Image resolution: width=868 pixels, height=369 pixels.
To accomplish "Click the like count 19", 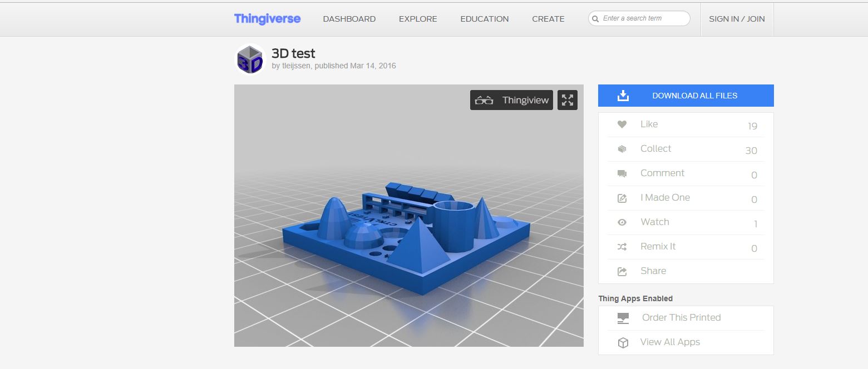I will [x=752, y=126].
